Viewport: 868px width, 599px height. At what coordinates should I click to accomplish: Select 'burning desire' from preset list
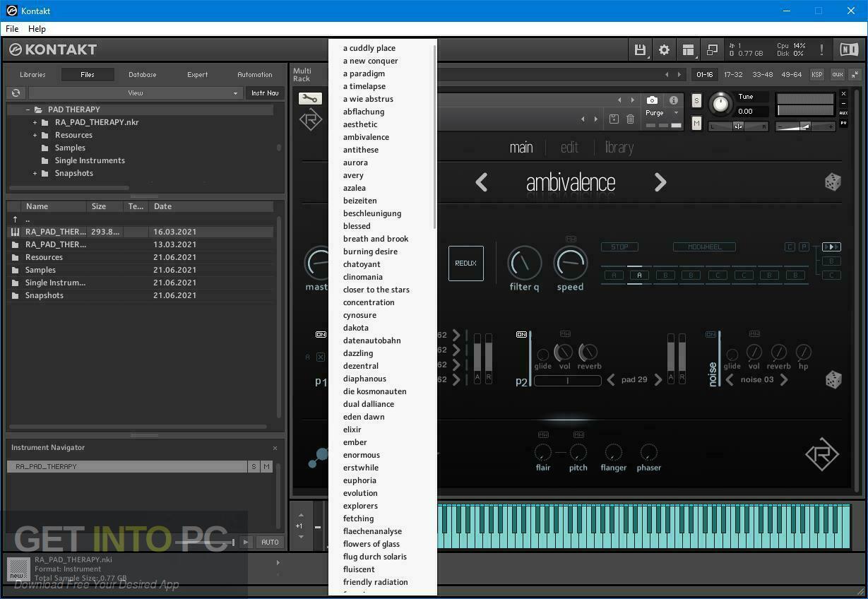pos(370,251)
